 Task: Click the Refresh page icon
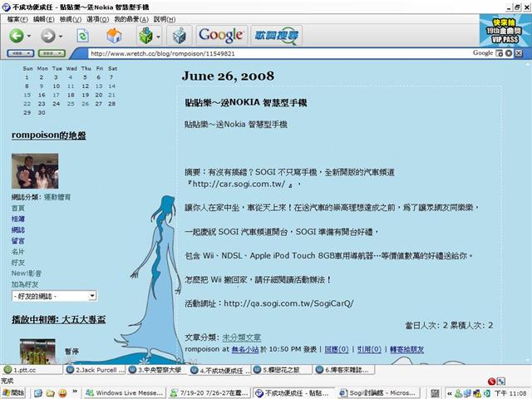click(82, 36)
